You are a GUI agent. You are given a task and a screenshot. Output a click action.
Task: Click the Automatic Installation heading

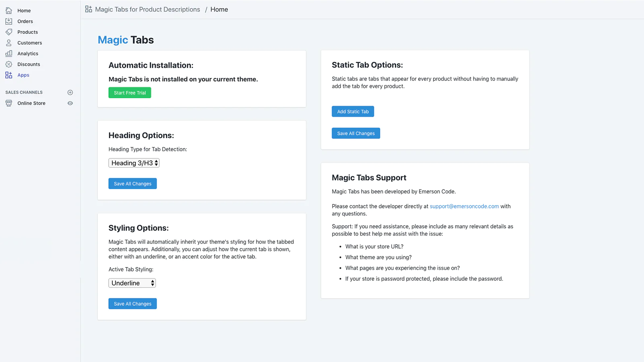click(x=151, y=65)
